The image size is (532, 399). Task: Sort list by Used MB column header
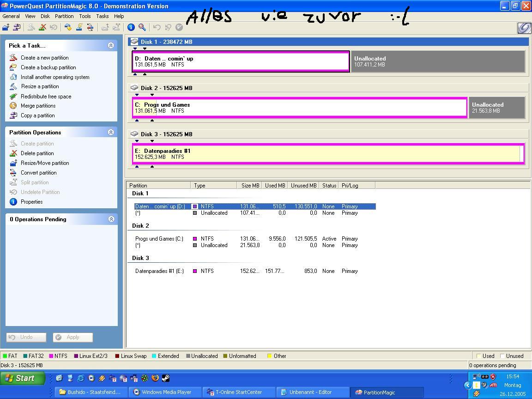pyautogui.click(x=274, y=186)
